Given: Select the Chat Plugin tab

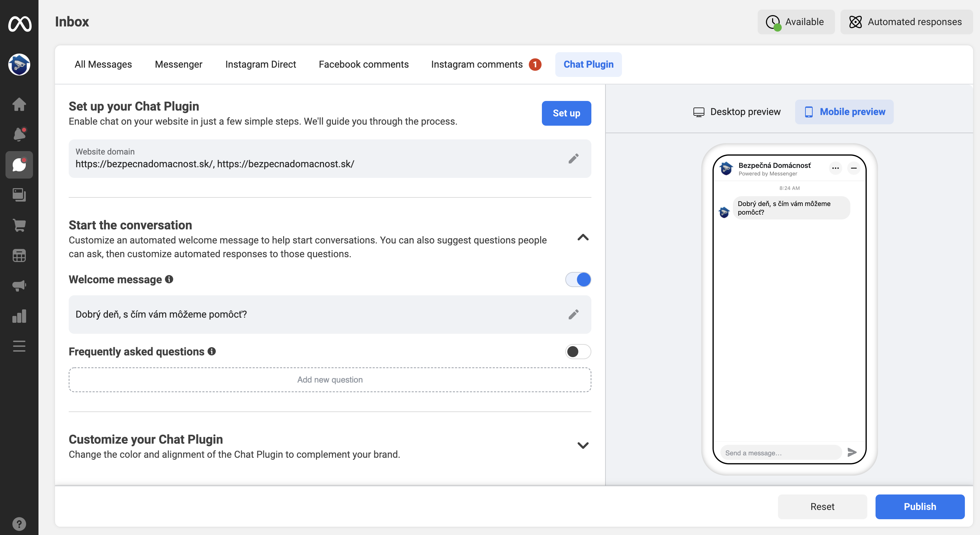Looking at the screenshot, I should 589,65.
